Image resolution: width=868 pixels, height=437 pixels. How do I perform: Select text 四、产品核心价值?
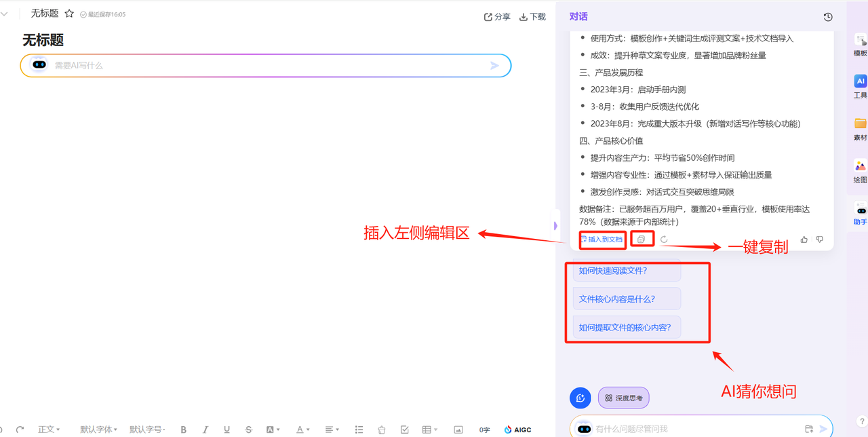click(x=611, y=140)
